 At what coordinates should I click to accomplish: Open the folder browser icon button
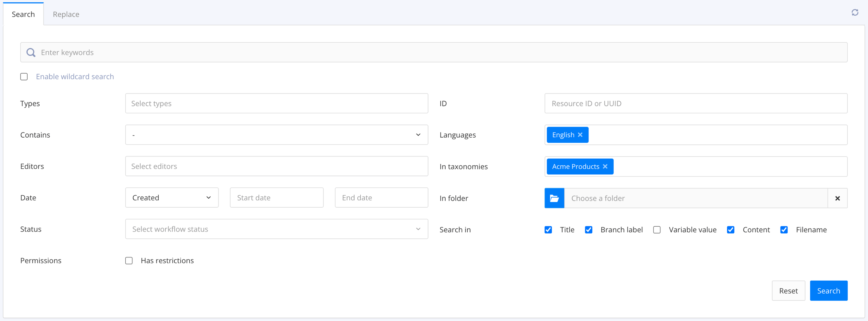[x=554, y=198]
